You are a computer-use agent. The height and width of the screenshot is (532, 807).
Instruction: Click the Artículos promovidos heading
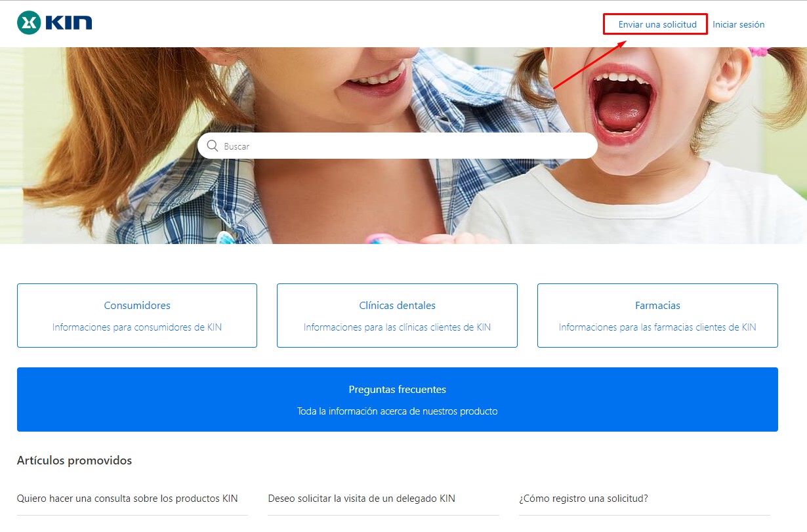click(x=74, y=460)
